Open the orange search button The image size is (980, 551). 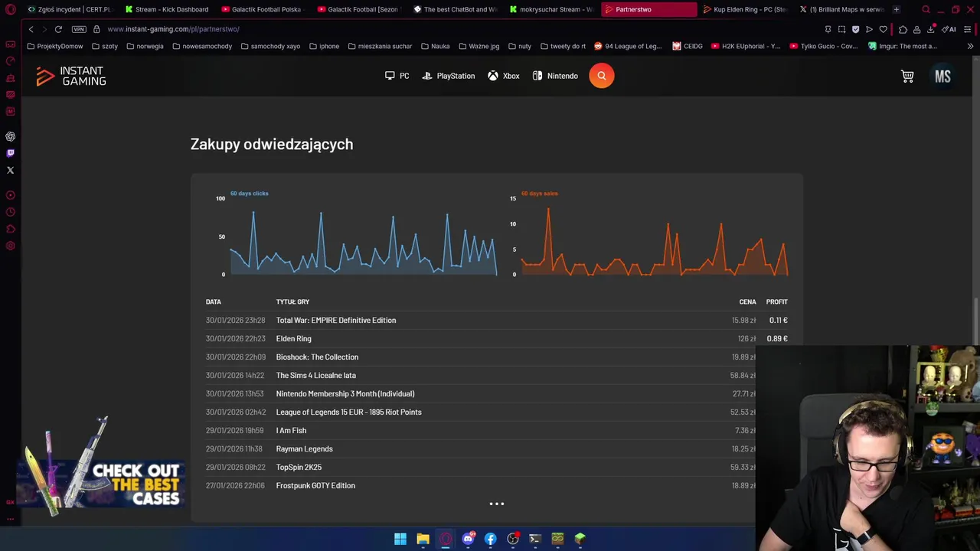602,76
